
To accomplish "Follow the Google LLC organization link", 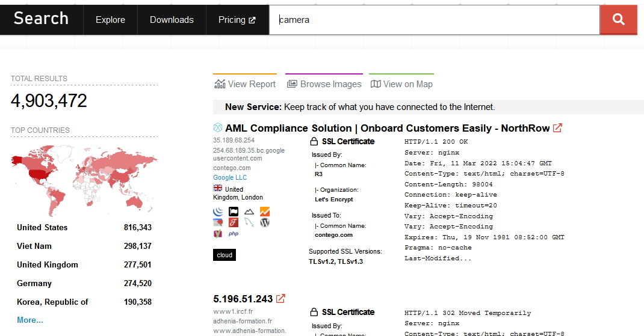I will coord(230,177).
